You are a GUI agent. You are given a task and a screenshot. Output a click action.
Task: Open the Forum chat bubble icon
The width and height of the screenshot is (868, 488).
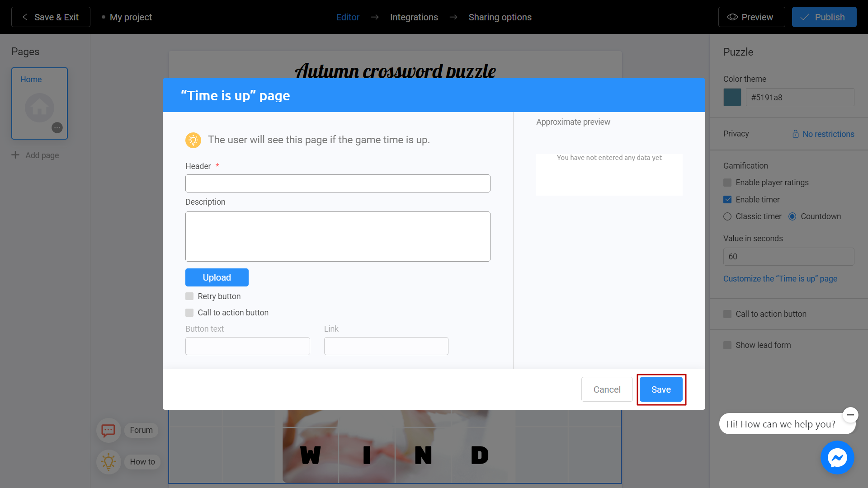pyautogui.click(x=108, y=430)
